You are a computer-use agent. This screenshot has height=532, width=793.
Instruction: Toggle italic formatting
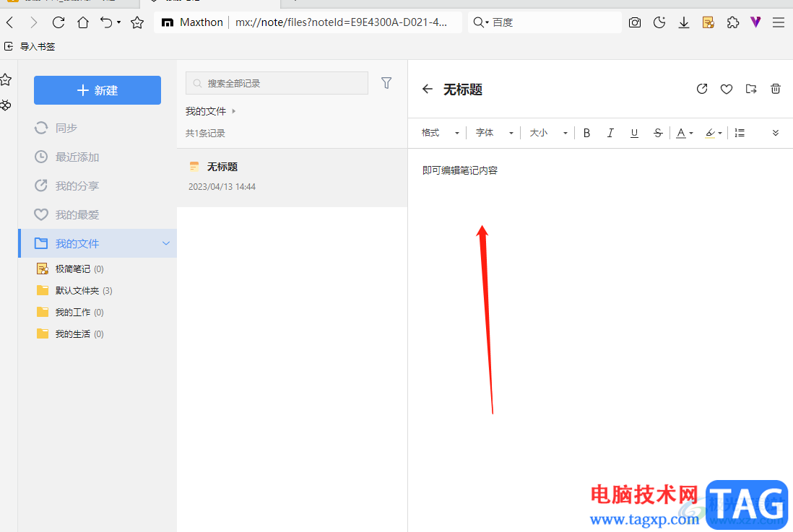610,133
